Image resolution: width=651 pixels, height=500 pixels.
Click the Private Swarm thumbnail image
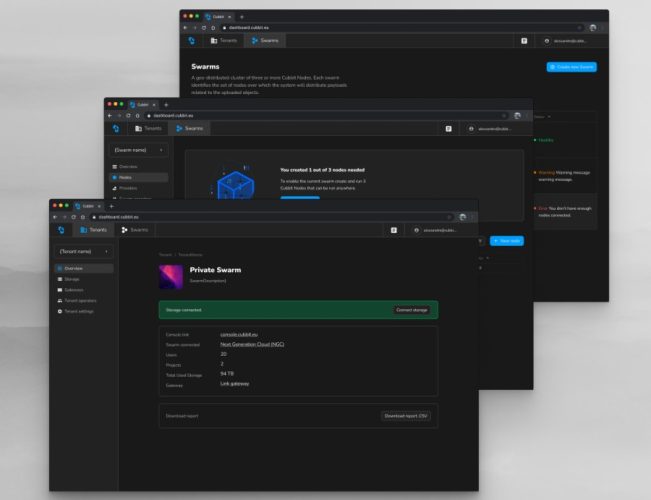coord(171,277)
